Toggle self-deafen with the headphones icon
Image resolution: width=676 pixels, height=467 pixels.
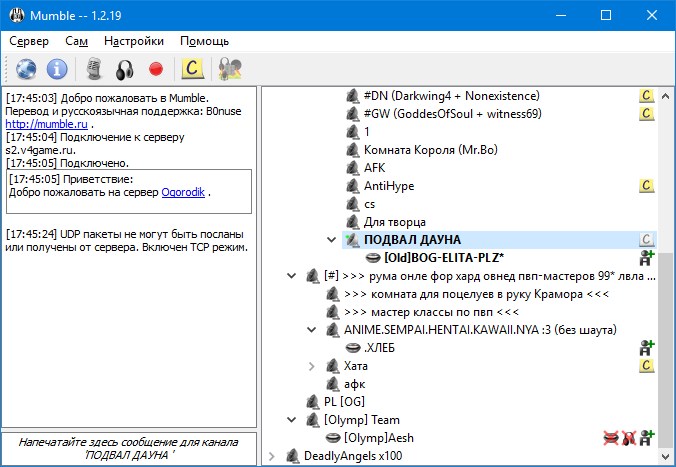click(x=125, y=68)
